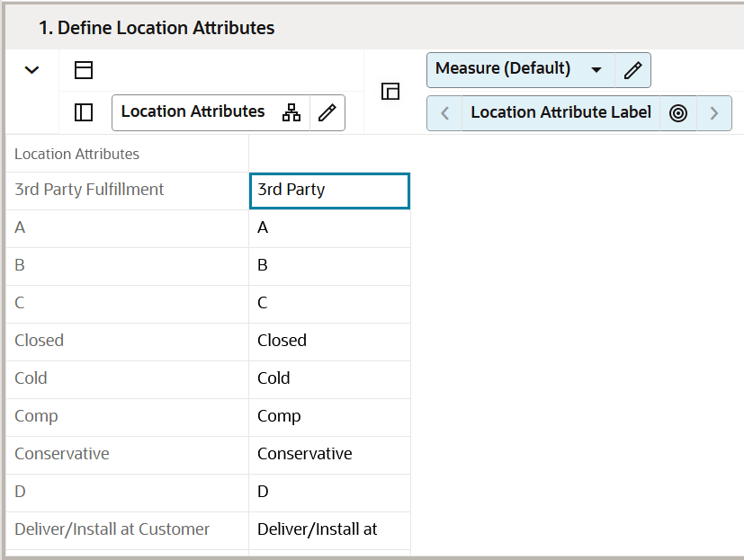Collapse the view using the down chevron
This screenshot has height=560, width=744.
(31, 69)
